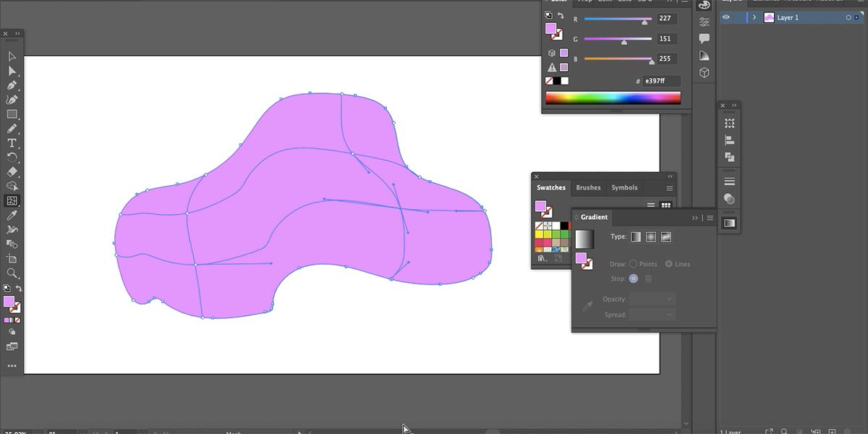Open the Swatch Libraries menu icon

(542, 258)
